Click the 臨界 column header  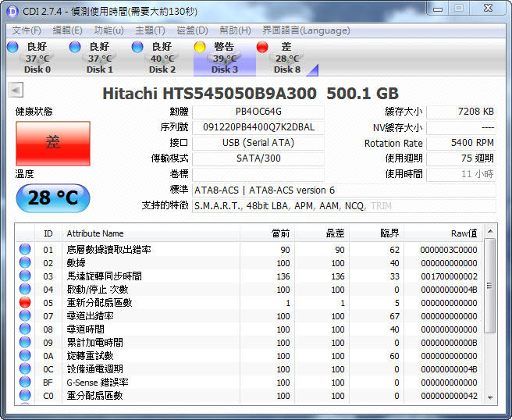click(376, 233)
